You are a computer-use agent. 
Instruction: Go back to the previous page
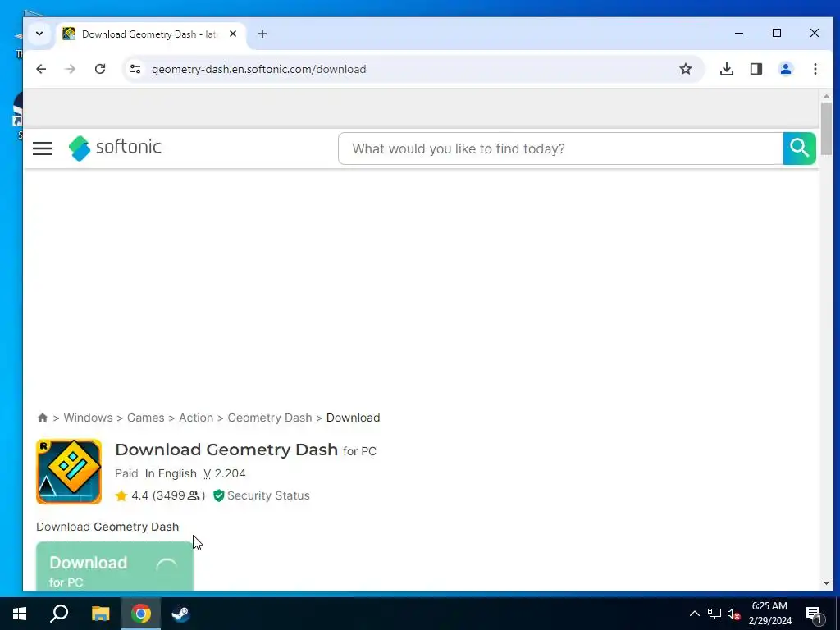click(x=41, y=69)
